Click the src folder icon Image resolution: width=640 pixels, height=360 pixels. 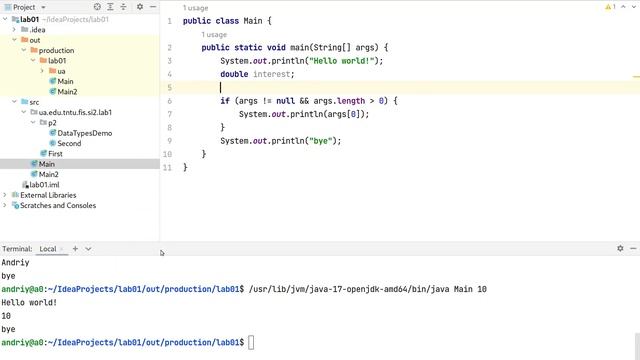(24, 102)
